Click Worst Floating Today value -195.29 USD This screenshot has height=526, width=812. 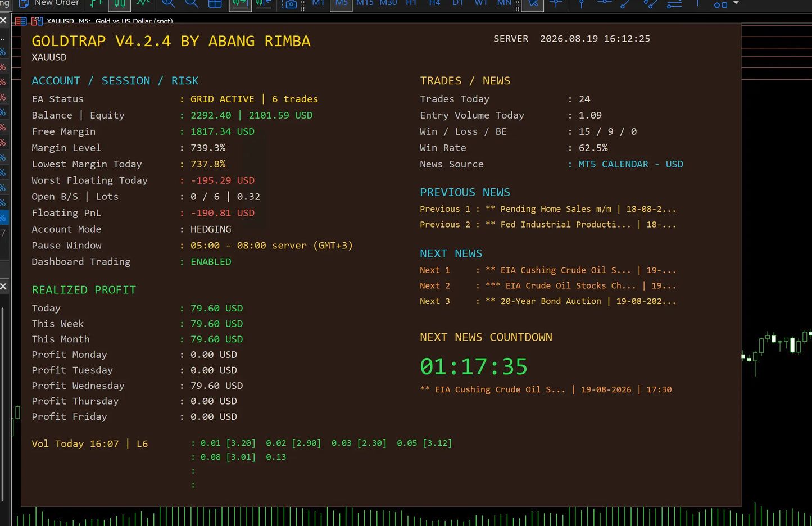click(x=223, y=180)
